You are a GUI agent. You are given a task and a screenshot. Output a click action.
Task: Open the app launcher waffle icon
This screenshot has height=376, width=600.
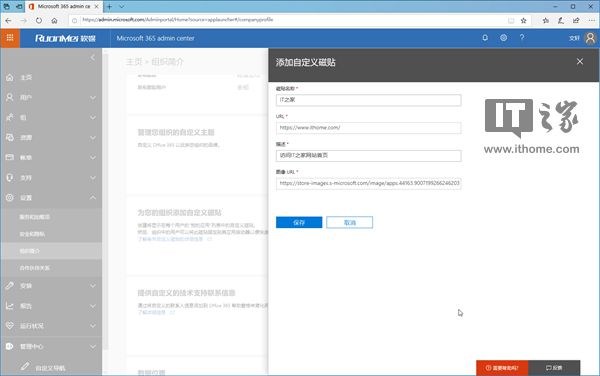(x=10, y=38)
